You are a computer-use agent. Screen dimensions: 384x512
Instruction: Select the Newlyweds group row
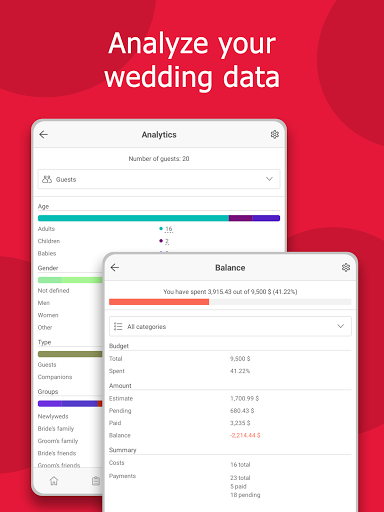click(53, 416)
